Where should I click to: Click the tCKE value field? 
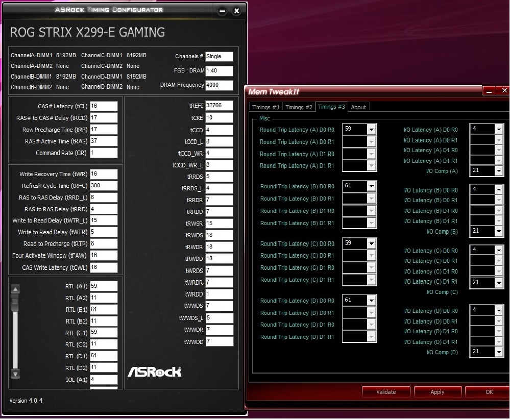tap(219, 118)
